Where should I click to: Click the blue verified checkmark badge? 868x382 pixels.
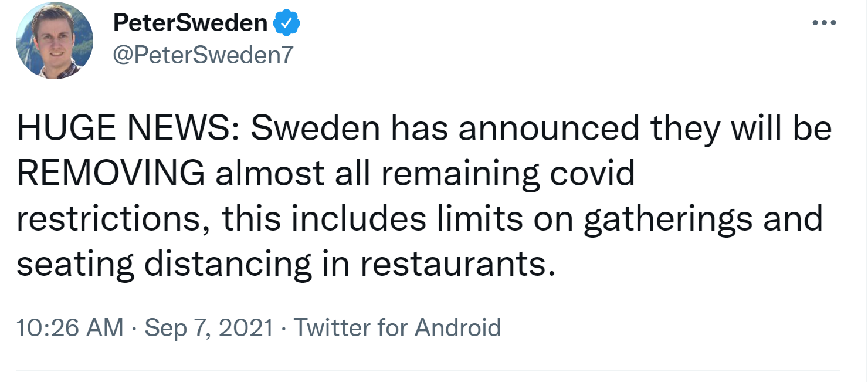pyautogui.click(x=287, y=23)
